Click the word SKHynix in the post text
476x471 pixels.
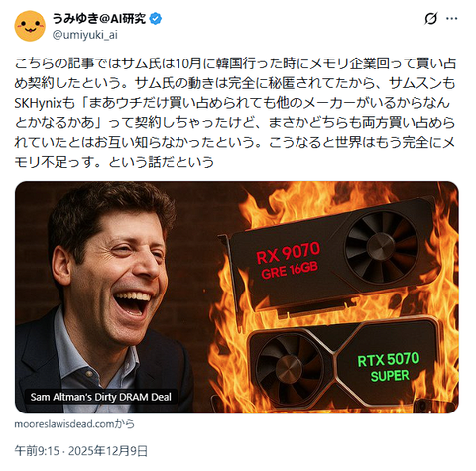pyautogui.click(x=38, y=103)
